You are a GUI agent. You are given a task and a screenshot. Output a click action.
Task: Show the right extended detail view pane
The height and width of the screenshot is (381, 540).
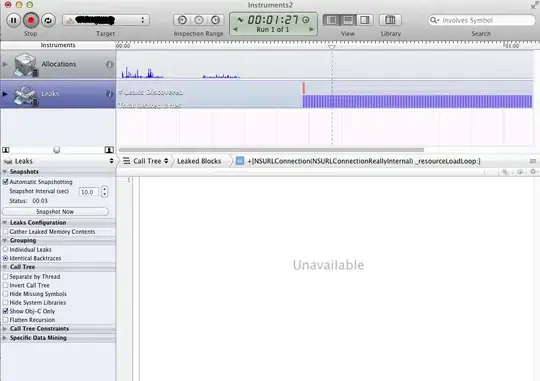point(364,20)
